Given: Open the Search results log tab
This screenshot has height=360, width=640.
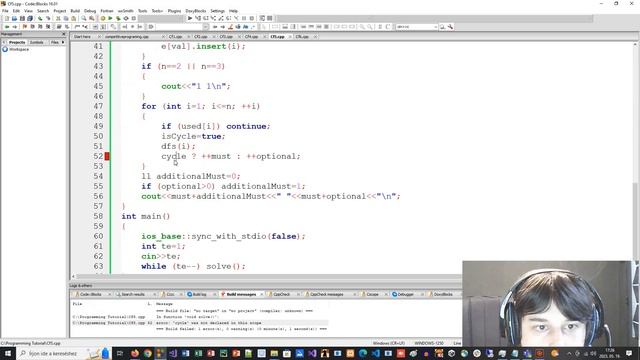Looking at the screenshot, I should pyautogui.click(x=133, y=294).
